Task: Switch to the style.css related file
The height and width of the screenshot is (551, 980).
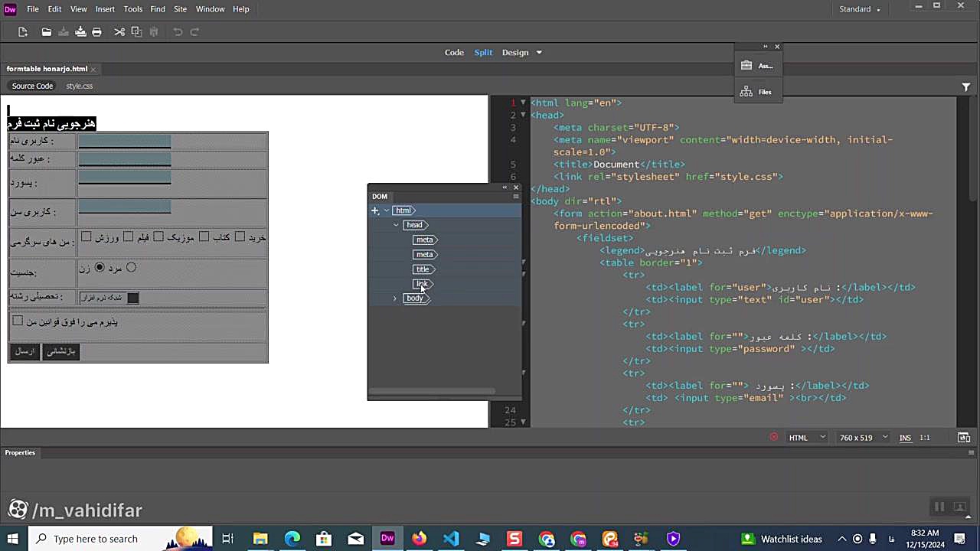Action: point(79,86)
